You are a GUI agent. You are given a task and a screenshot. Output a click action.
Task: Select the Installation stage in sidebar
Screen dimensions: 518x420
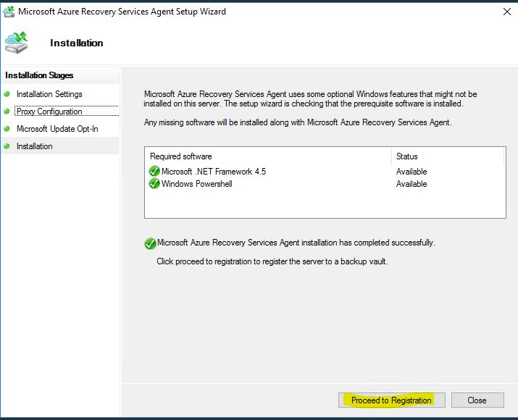pyautogui.click(x=35, y=146)
